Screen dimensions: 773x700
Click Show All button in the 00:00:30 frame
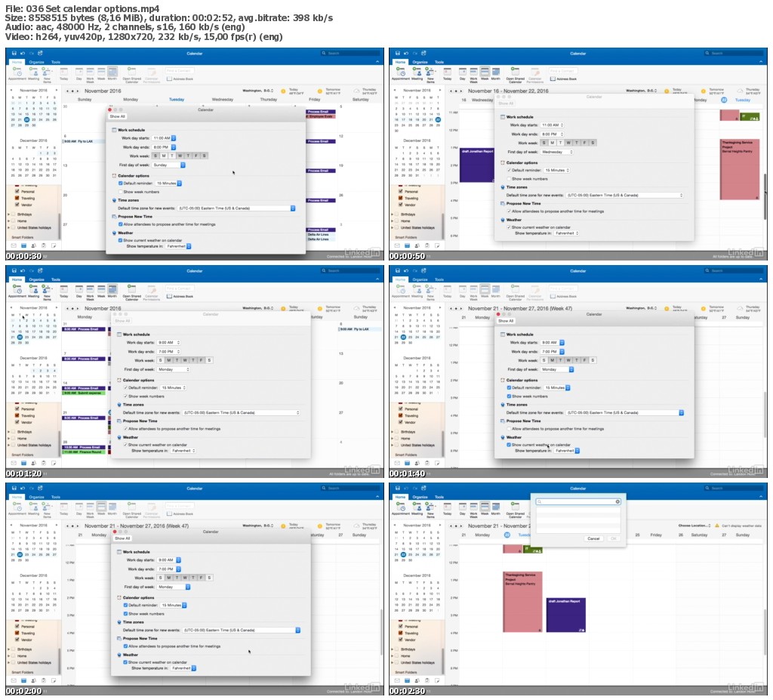click(x=117, y=116)
